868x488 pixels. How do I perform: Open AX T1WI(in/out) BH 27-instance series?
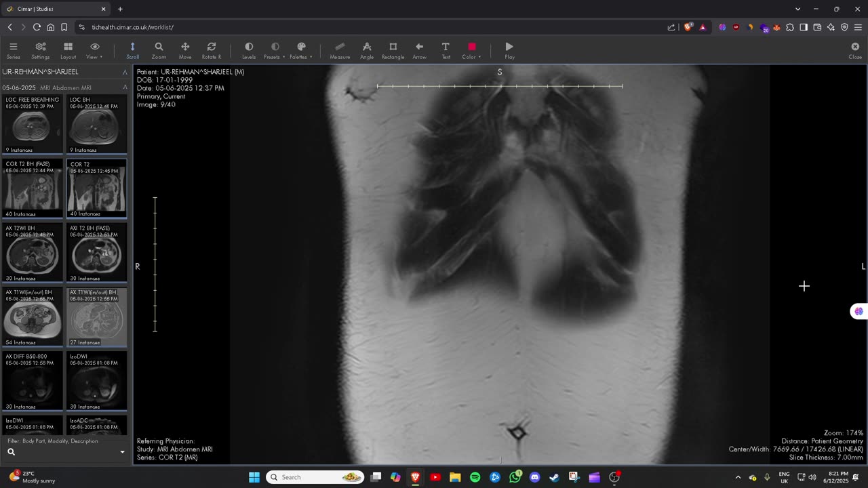(96, 317)
